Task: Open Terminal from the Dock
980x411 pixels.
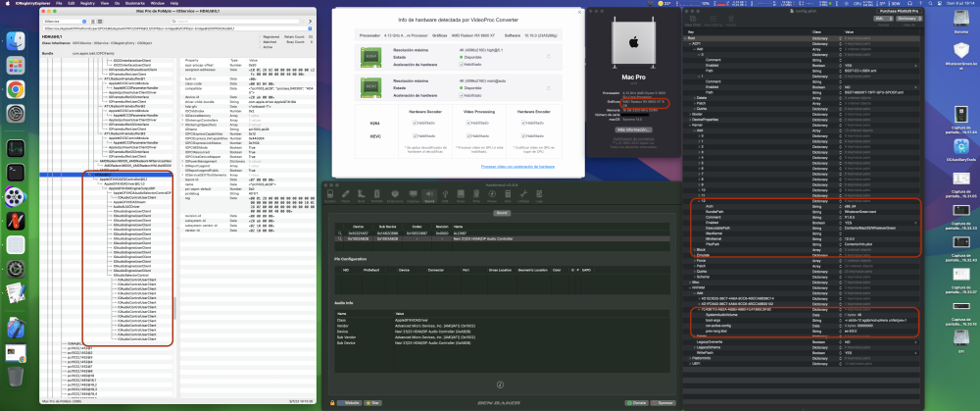Action: (x=16, y=172)
